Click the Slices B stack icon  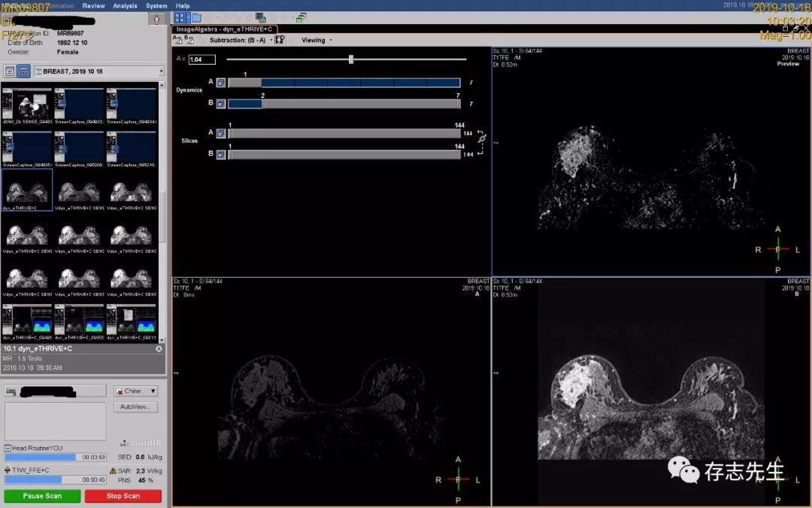pyautogui.click(x=221, y=154)
